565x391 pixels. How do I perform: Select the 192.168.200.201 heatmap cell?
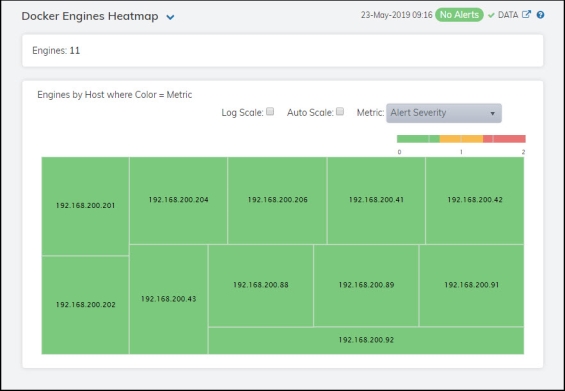pos(85,206)
